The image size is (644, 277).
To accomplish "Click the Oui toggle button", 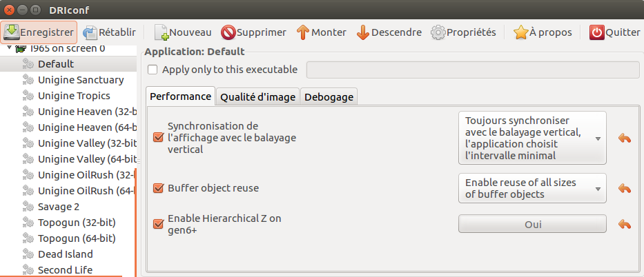I will 532,224.
